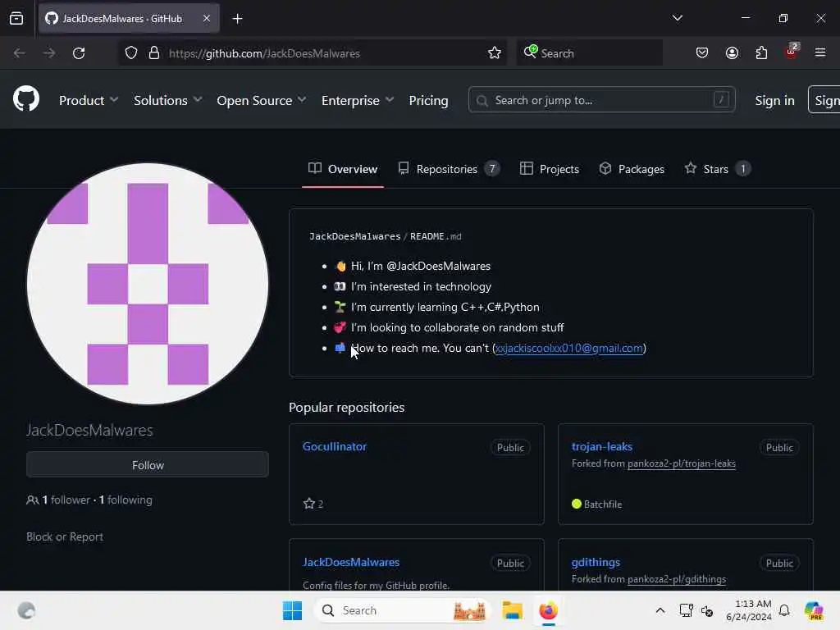Follow JackDoesMalwares with the Follow button
The height and width of the screenshot is (630, 840).
click(x=148, y=464)
